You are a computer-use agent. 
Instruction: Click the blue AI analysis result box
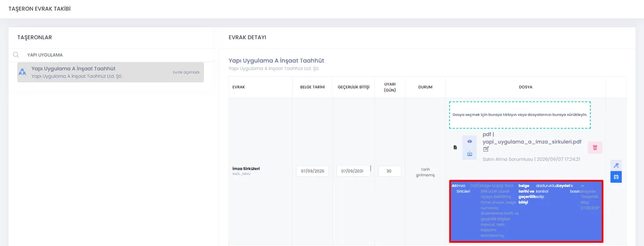(x=526, y=211)
